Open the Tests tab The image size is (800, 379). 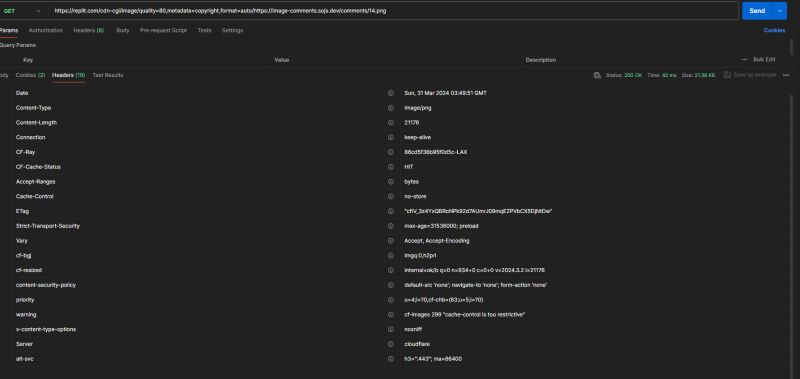(x=204, y=31)
